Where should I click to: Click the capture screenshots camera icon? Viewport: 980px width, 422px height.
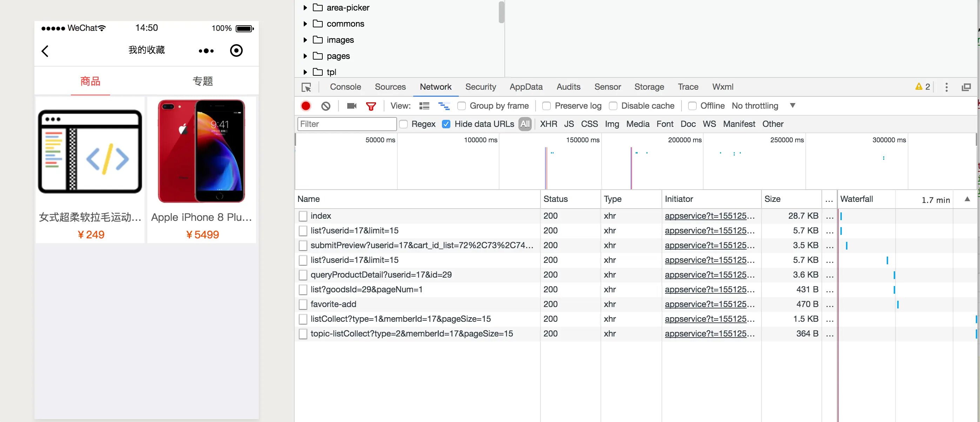coord(351,106)
